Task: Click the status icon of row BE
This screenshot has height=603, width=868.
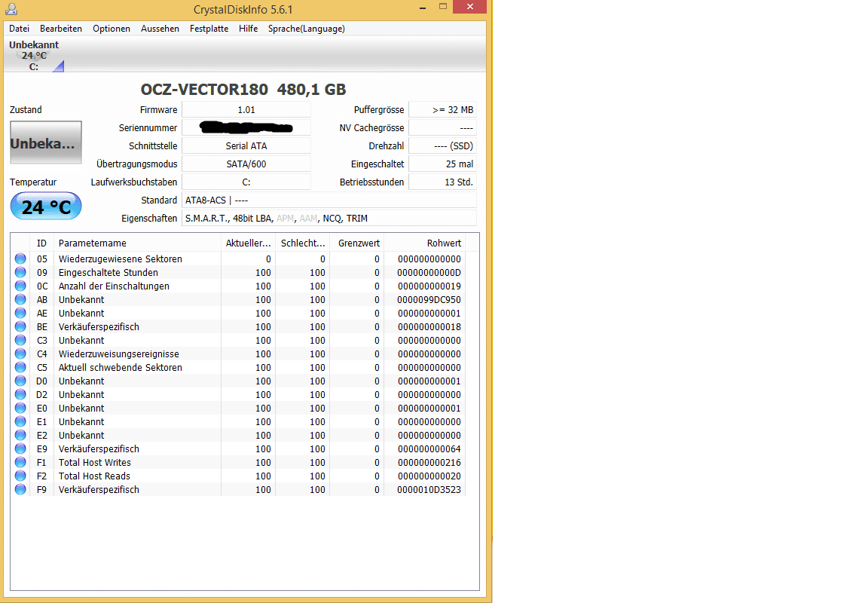Action: [20, 326]
